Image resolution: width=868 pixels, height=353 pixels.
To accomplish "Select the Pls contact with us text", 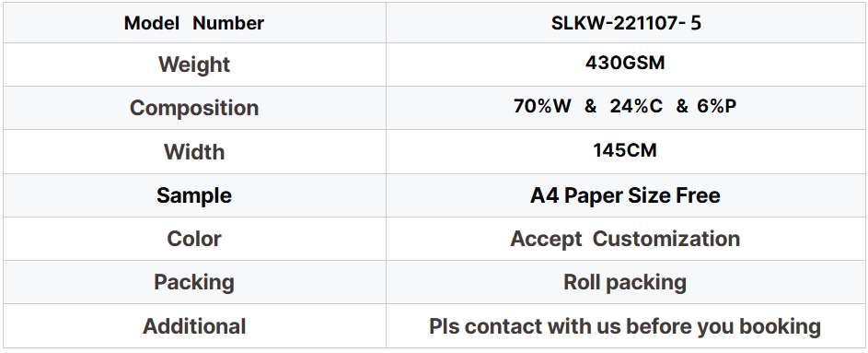I will [518, 326].
